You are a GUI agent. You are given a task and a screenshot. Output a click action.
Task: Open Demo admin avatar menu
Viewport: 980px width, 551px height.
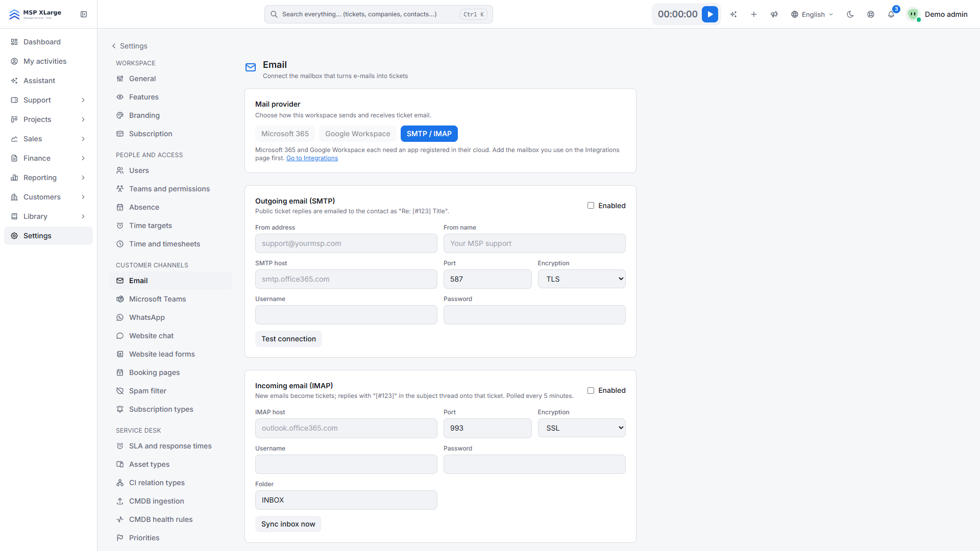tap(938, 14)
